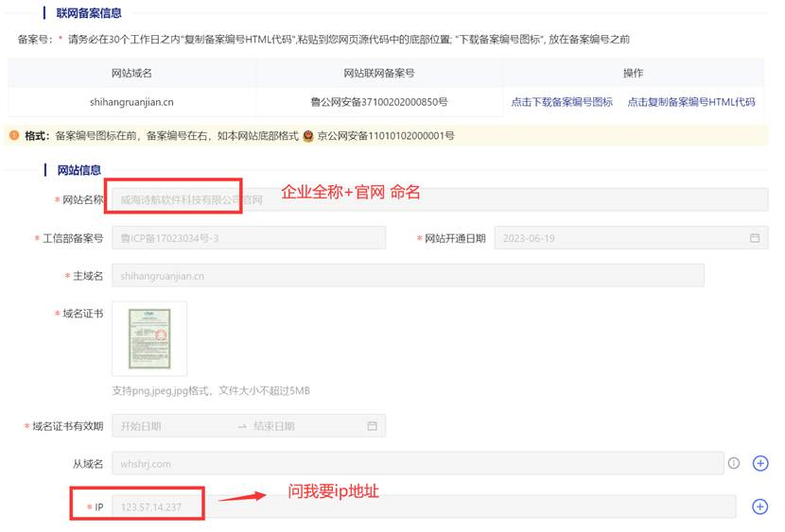Screen dimensions: 785x532
Task: Click the 网站信息 section heading
Action: [78, 170]
